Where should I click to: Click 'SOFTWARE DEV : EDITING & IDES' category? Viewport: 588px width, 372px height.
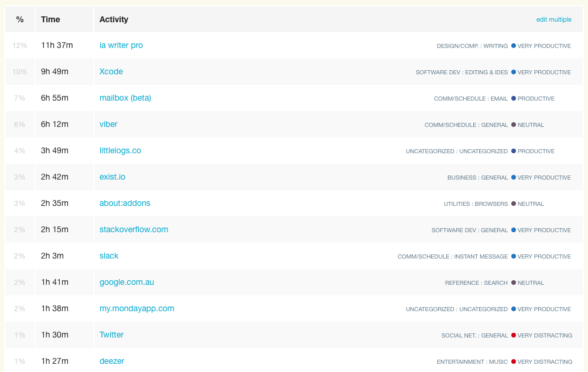(x=461, y=73)
